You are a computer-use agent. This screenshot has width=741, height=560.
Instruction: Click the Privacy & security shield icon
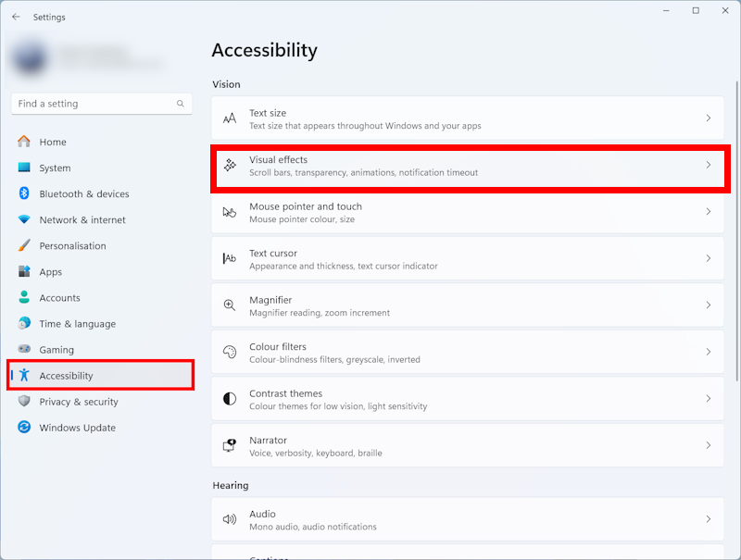point(24,402)
